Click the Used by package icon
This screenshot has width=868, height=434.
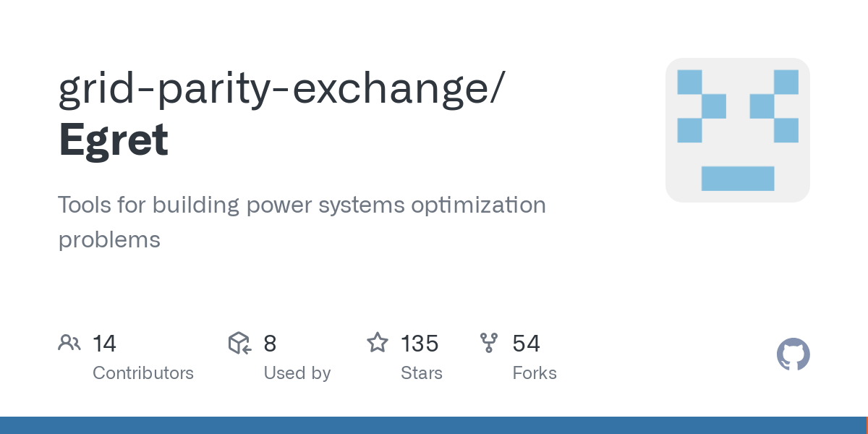pos(239,343)
